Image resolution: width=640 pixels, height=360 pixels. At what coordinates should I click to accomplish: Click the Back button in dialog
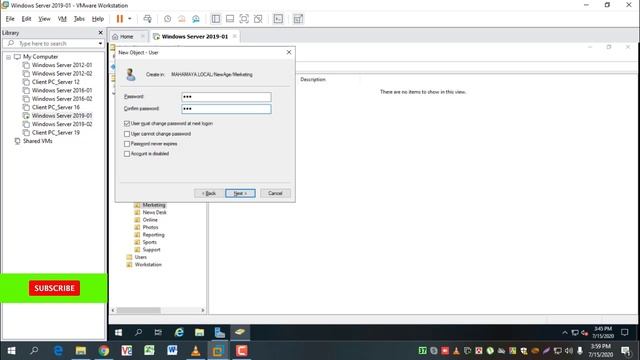click(209, 193)
